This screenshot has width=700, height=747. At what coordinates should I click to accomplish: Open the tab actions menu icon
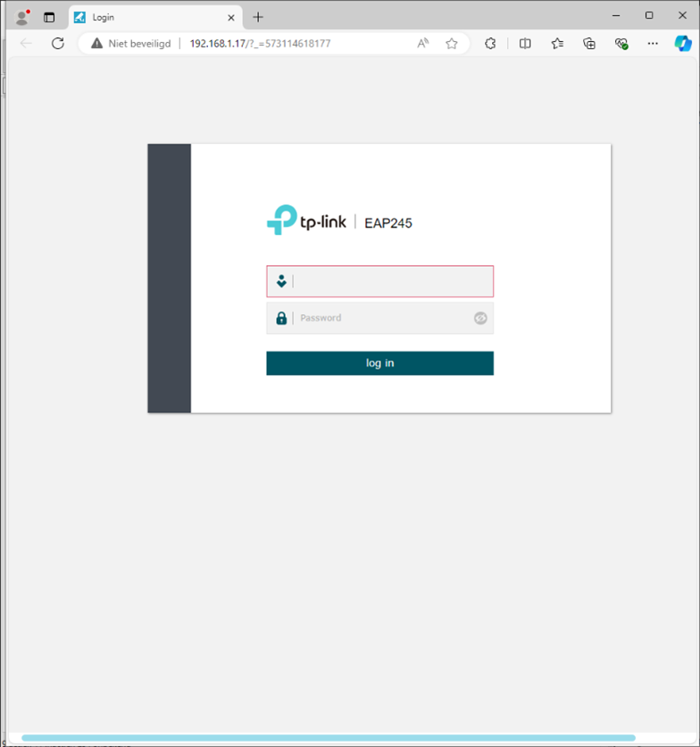(49, 18)
